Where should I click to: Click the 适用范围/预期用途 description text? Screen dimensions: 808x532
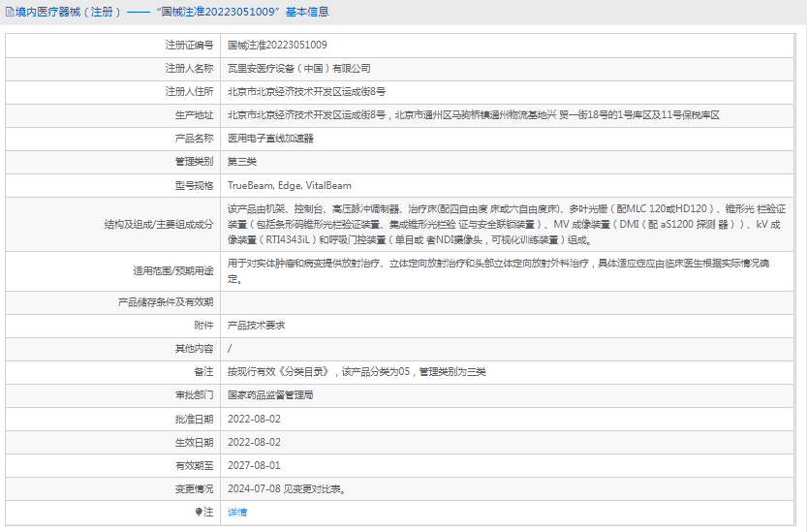[x=498, y=270]
